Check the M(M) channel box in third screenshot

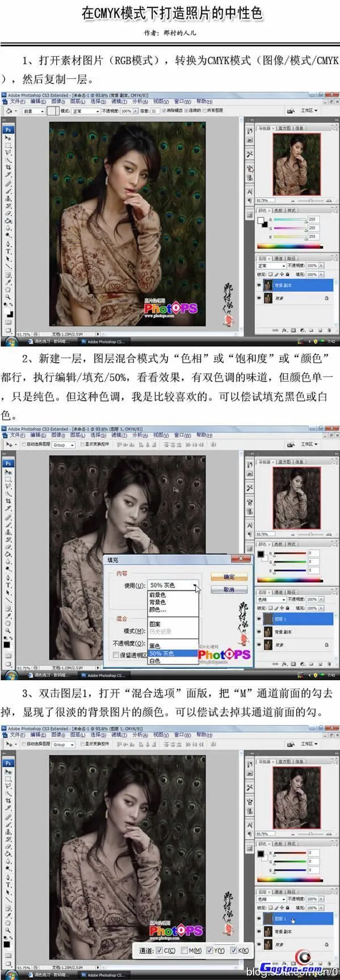[x=184, y=950]
